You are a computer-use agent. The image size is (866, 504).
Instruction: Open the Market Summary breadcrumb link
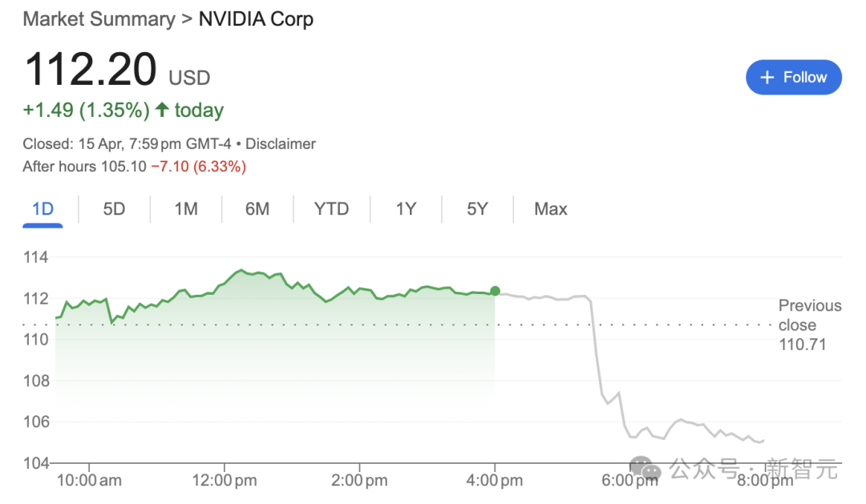[x=99, y=19]
